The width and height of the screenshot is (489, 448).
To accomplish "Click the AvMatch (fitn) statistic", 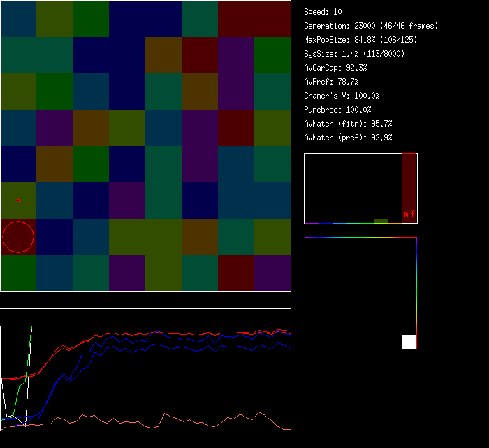I will click(349, 124).
